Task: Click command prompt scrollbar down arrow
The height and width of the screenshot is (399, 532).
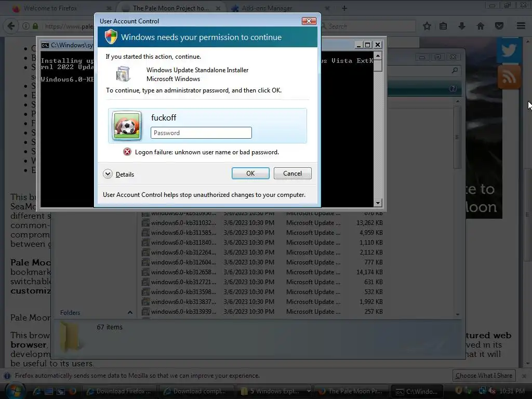Action: click(378, 203)
